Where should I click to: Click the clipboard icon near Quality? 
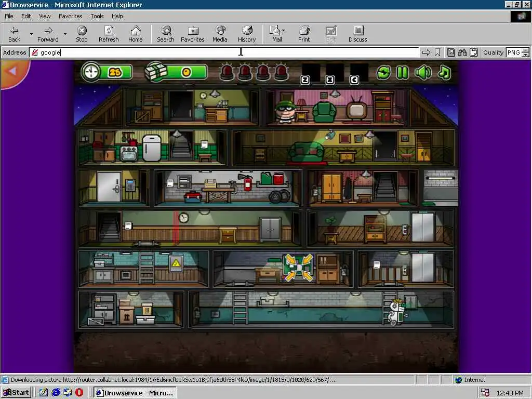click(474, 52)
